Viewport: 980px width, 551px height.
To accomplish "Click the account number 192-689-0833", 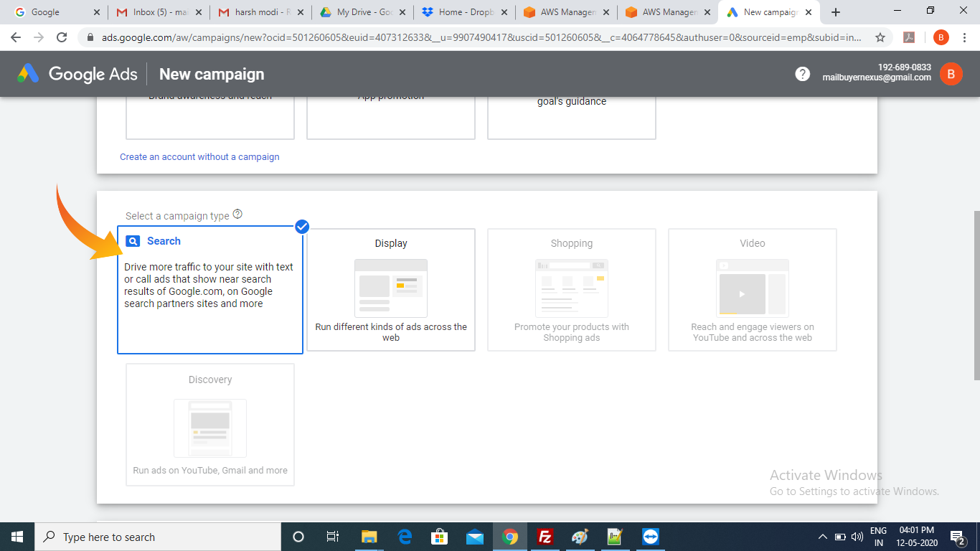I will [x=905, y=67].
